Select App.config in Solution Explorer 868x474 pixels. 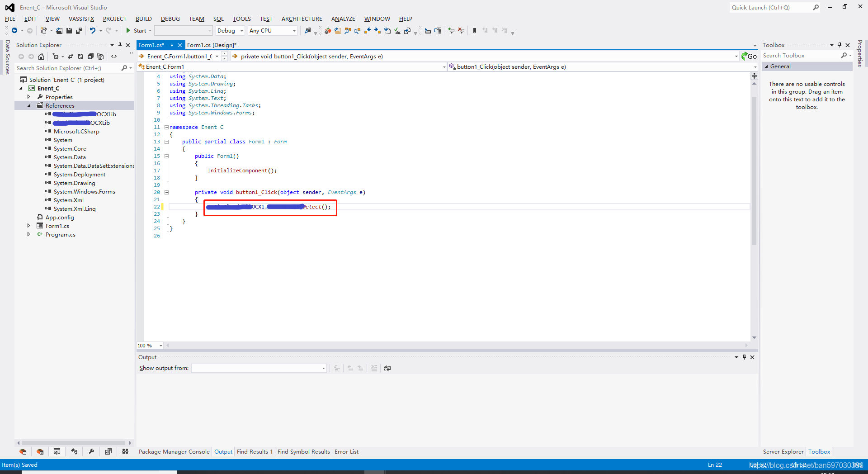(60, 217)
